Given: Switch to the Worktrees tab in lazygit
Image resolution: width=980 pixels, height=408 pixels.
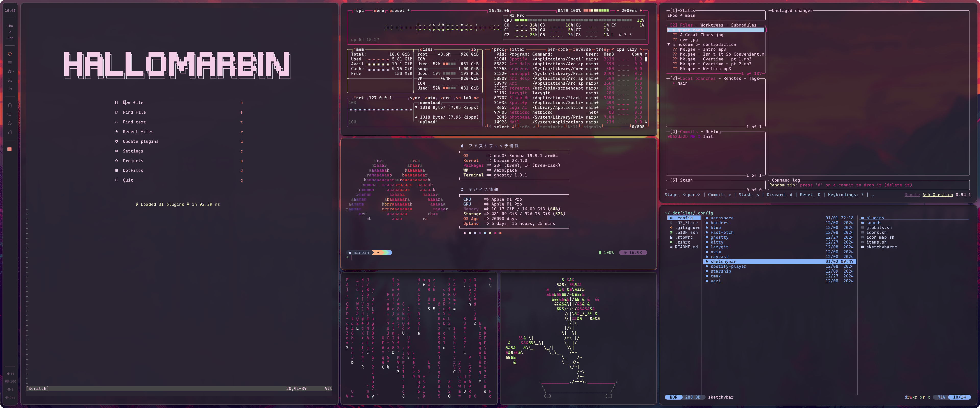Looking at the screenshot, I should [x=712, y=25].
